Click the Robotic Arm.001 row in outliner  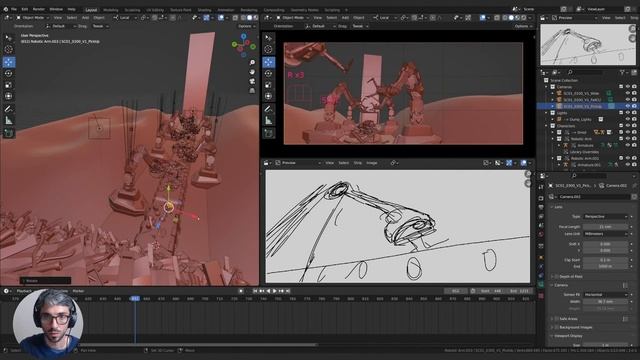pos(588,158)
